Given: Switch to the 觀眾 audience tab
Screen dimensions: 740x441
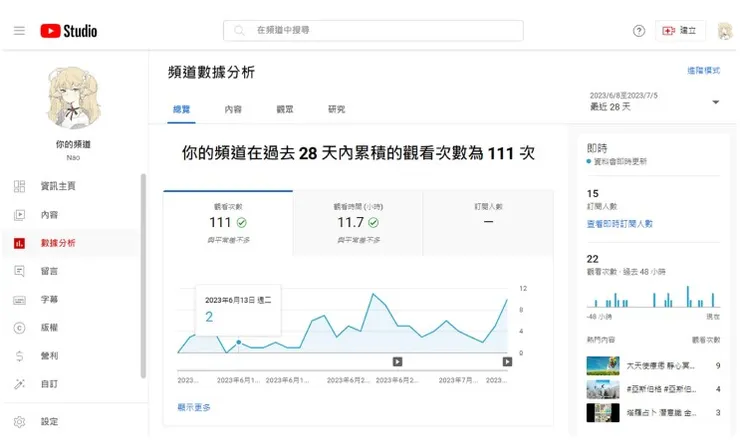Looking at the screenshot, I should 285,110.
